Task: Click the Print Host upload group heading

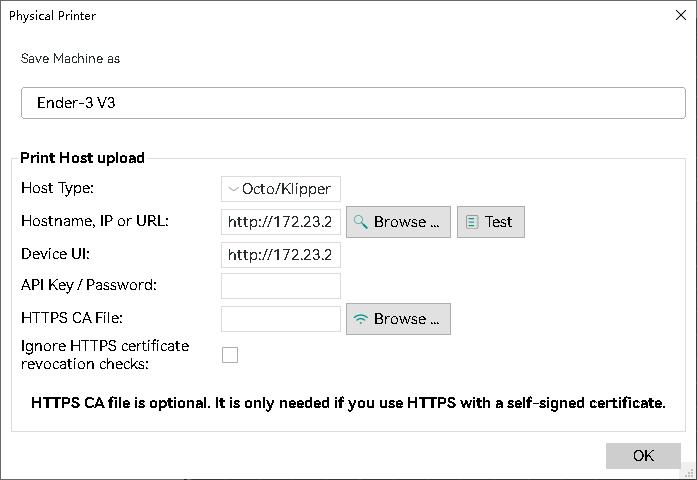Action: coord(83,158)
